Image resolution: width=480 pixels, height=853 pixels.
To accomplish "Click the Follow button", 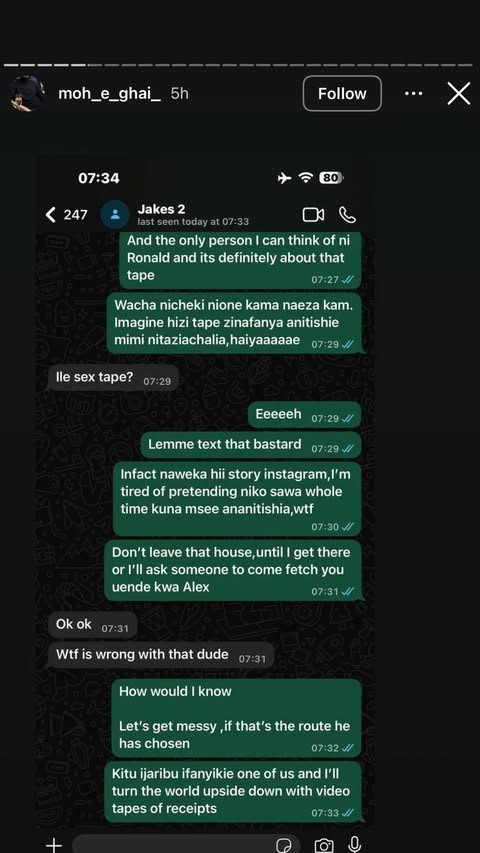I will [x=342, y=94].
